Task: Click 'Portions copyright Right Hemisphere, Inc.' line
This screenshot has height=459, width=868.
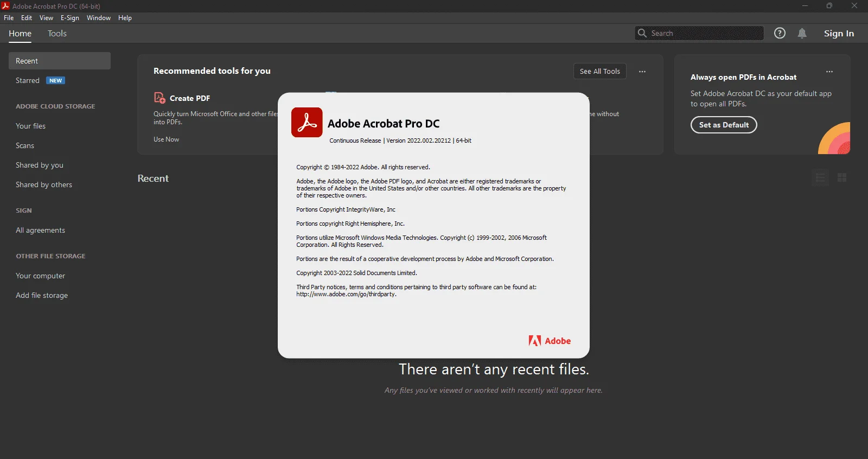Action: click(x=350, y=224)
